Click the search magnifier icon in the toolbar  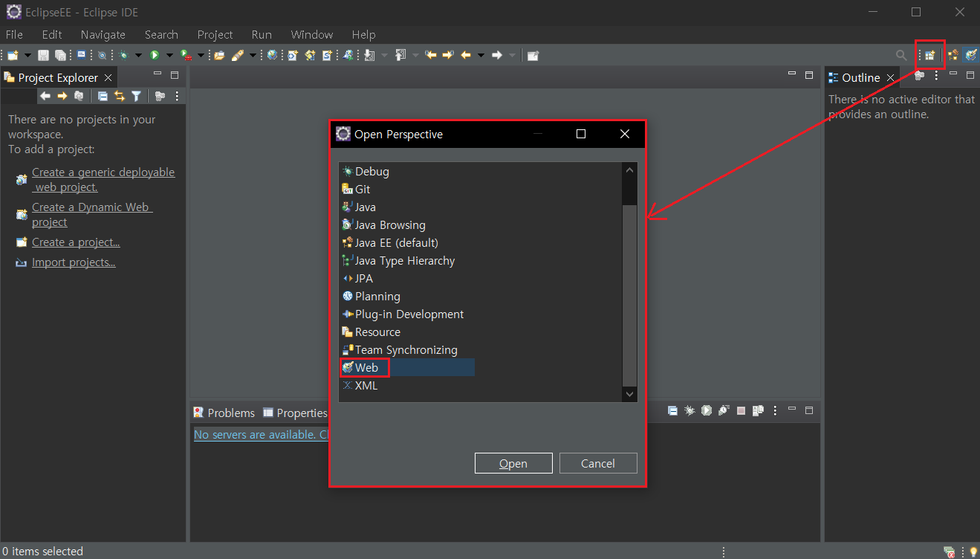[901, 55]
